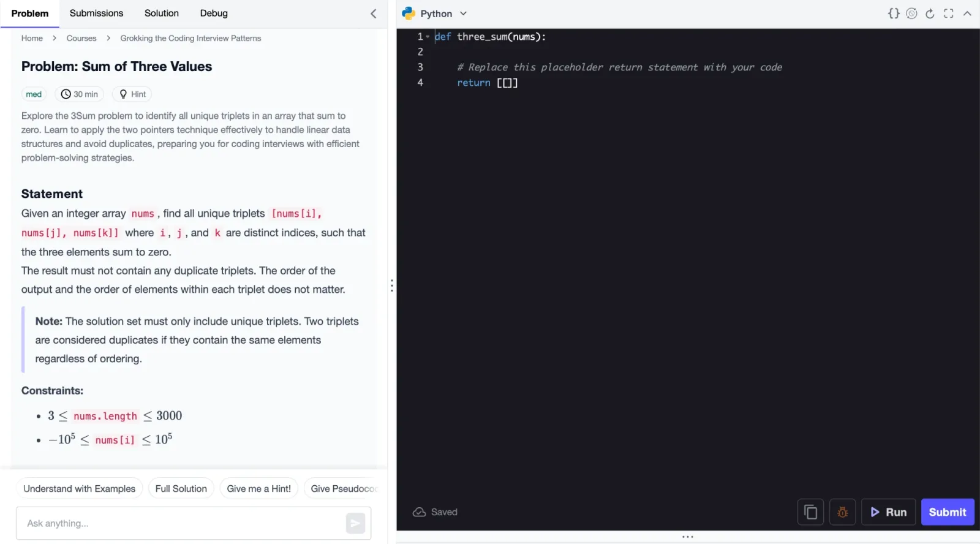The height and width of the screenshot is (544, 980).
Task: Go to the Debug tab
Action: coord(214,13)
